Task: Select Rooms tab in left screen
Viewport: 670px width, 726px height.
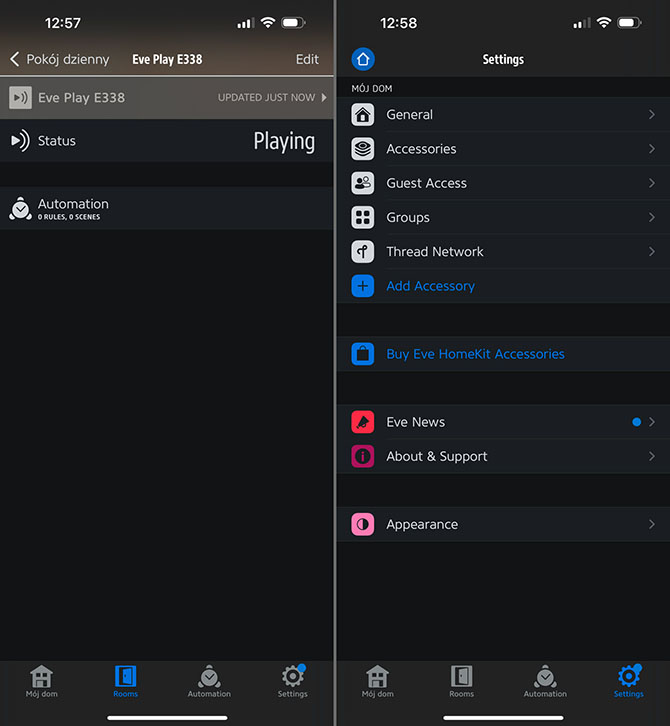Action: click(125, 681)
